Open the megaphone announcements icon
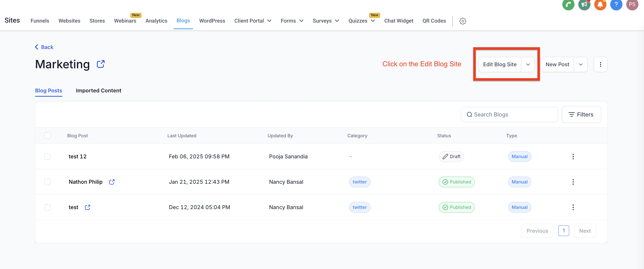The image size is (644, 269). [x=584, y=5]
